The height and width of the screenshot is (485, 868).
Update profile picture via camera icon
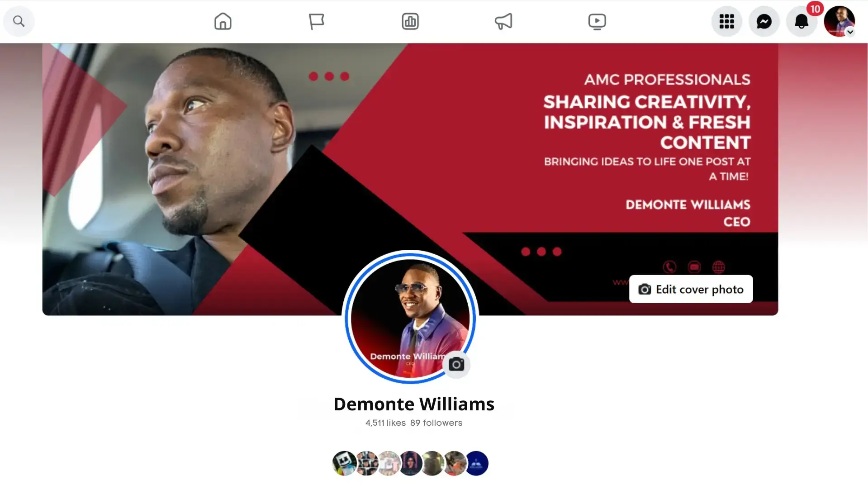click(456, 365)
